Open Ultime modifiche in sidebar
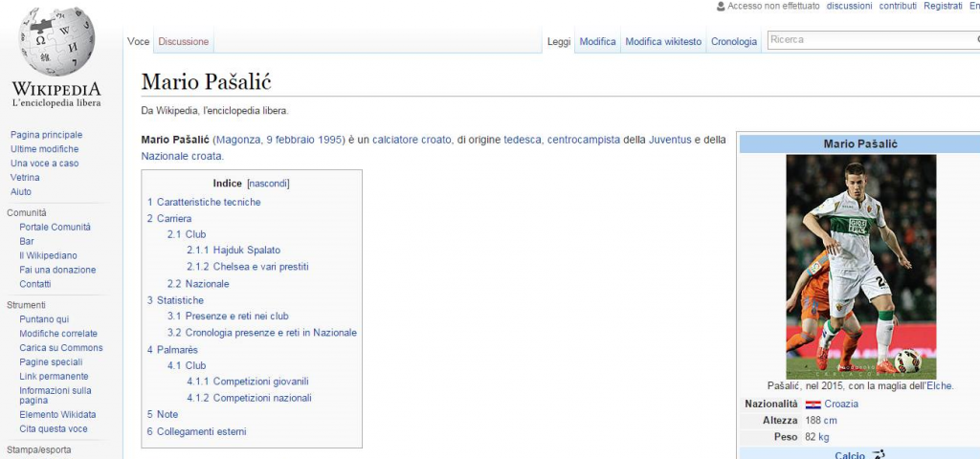This screenshot has height=459, width=980. click(44, 149)
